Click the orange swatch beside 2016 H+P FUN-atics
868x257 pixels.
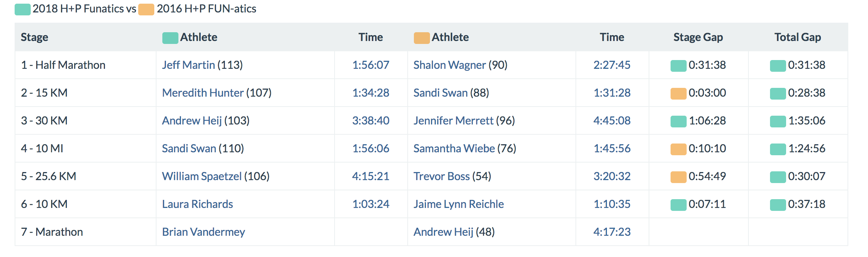(146, 10)
